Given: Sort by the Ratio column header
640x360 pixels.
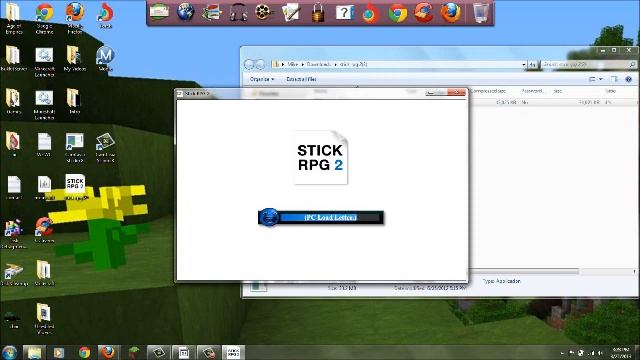Looking at the screenshot, I should coord(611,91).
